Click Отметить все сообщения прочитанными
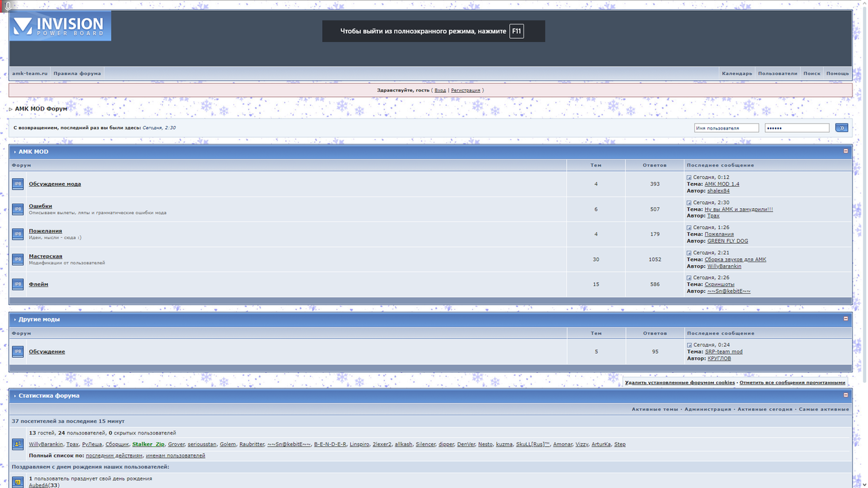868x488 pixels. coord(792,382)
